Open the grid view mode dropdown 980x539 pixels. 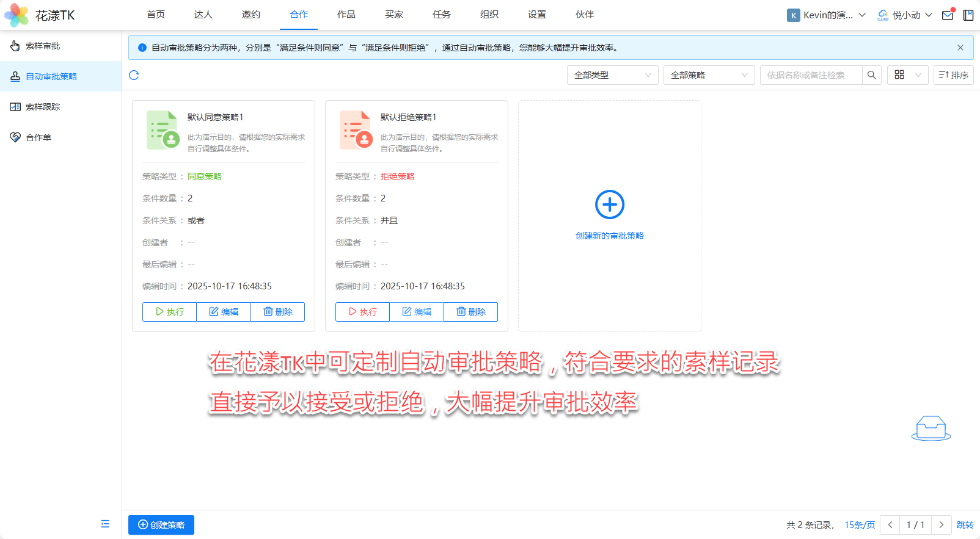pos(907,75)
